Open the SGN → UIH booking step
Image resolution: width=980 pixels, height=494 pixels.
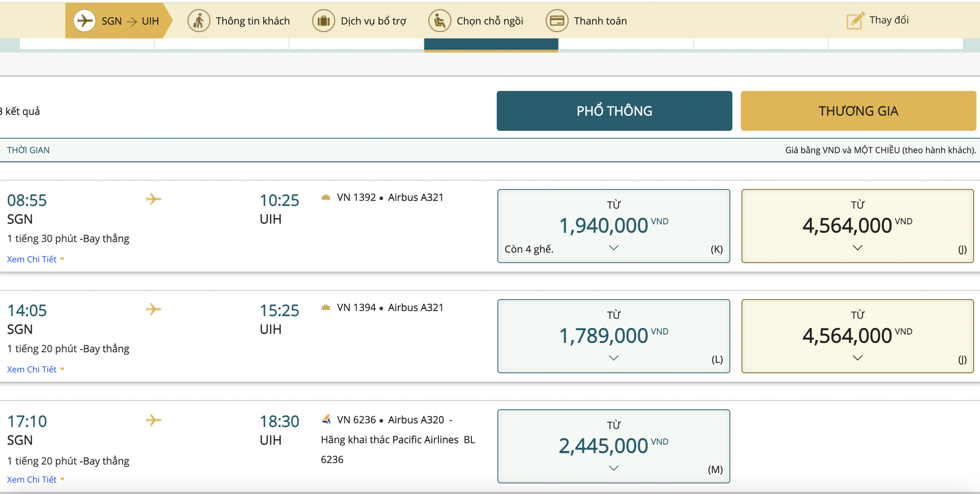tap(119, 21)
